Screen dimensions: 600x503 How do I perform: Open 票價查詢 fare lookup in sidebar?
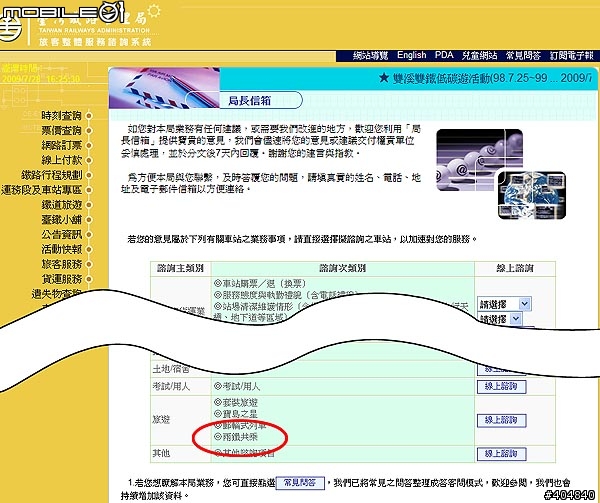tap(62, 130)
